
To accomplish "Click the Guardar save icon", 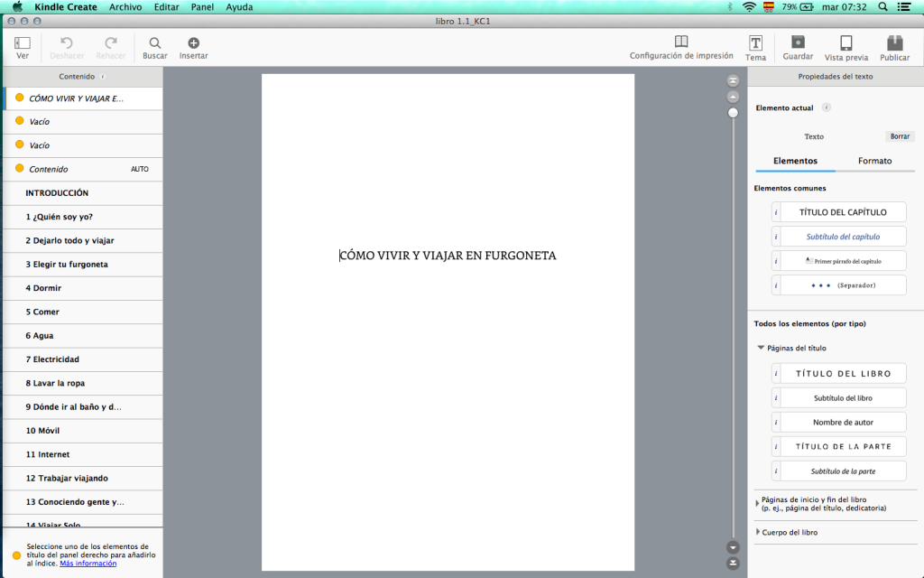I will point(798,42).
